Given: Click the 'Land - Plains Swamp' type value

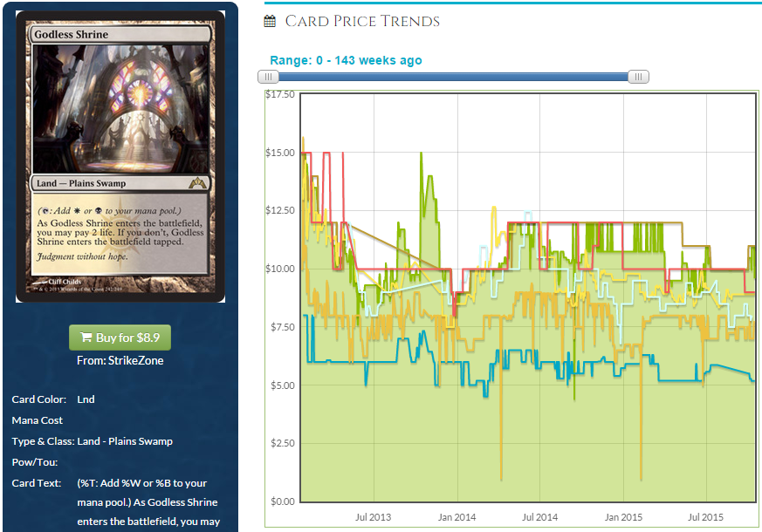Looking at the screenshot, I should point(125,441).
